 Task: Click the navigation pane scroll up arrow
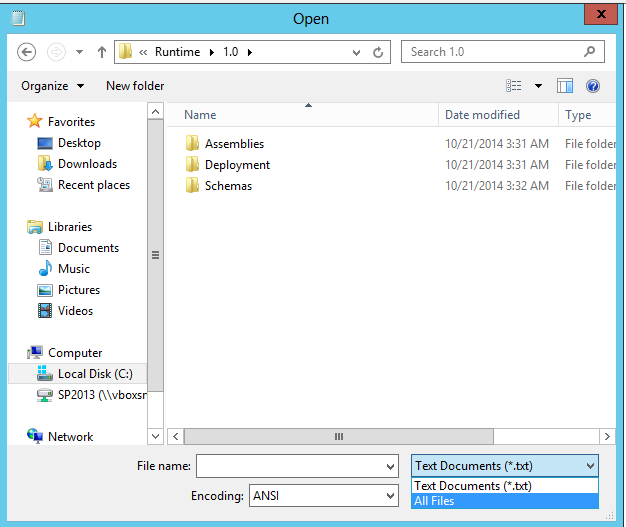155,111
